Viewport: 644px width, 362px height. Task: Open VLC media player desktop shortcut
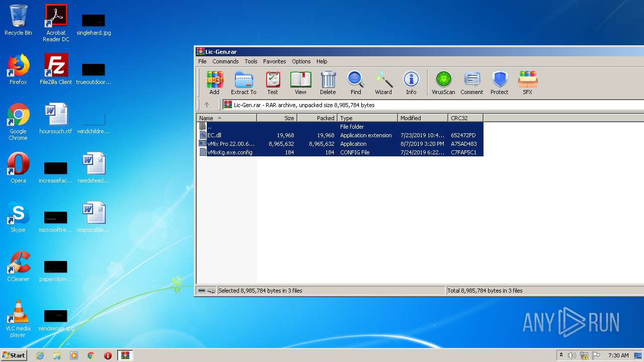[18, 319]
